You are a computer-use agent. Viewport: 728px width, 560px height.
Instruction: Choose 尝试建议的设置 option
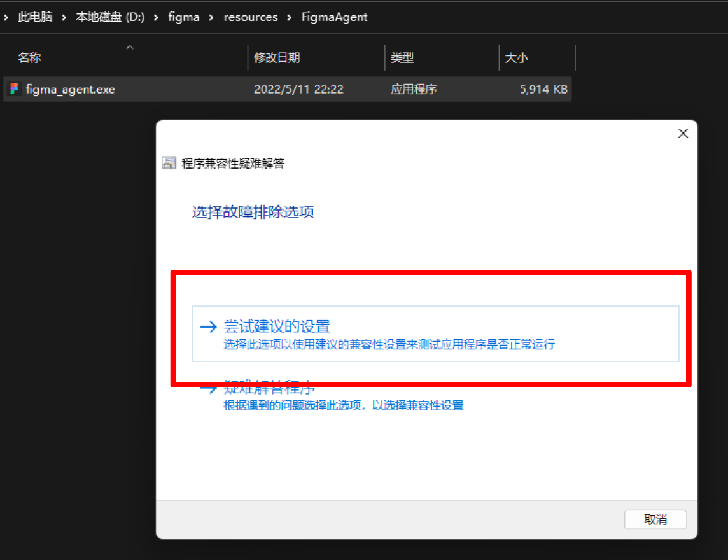[x=435, y=333]
